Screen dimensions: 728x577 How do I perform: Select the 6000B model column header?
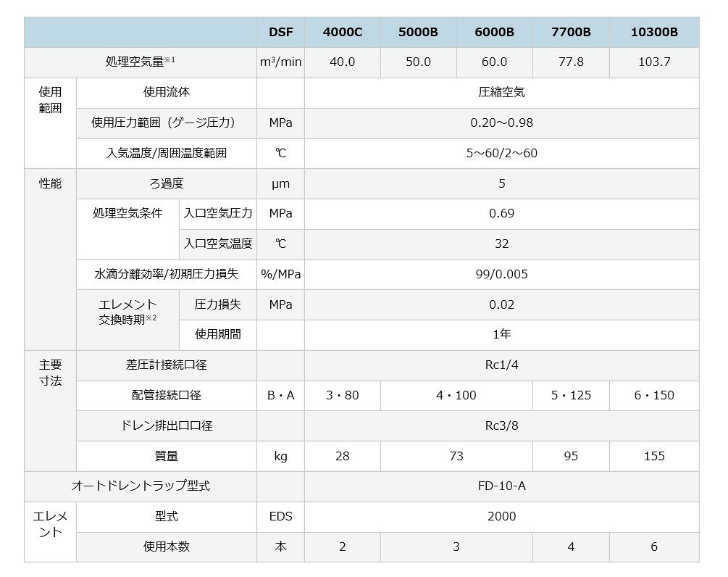(x=494, y=32)
